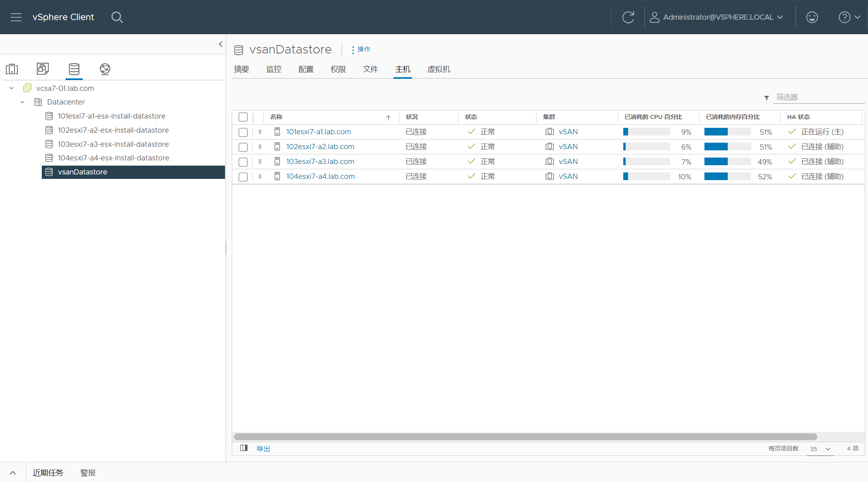Click the search magnifier icon

[x=117, y=17]
